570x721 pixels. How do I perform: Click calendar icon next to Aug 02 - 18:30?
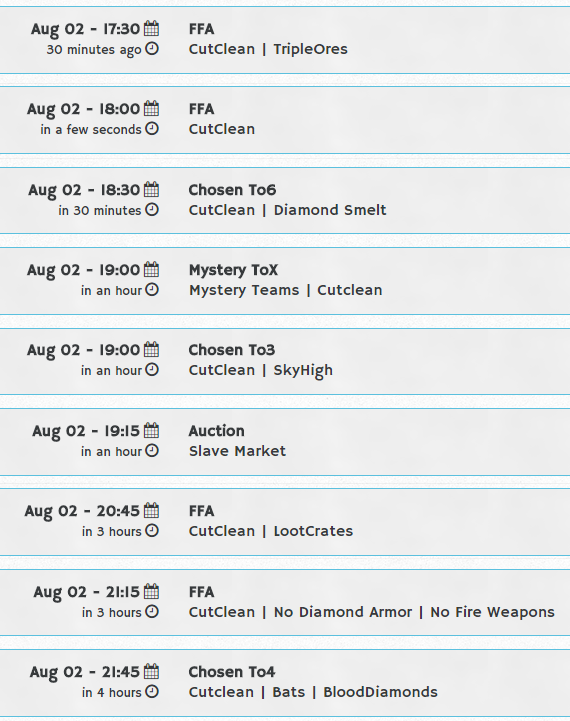point(151,189)
